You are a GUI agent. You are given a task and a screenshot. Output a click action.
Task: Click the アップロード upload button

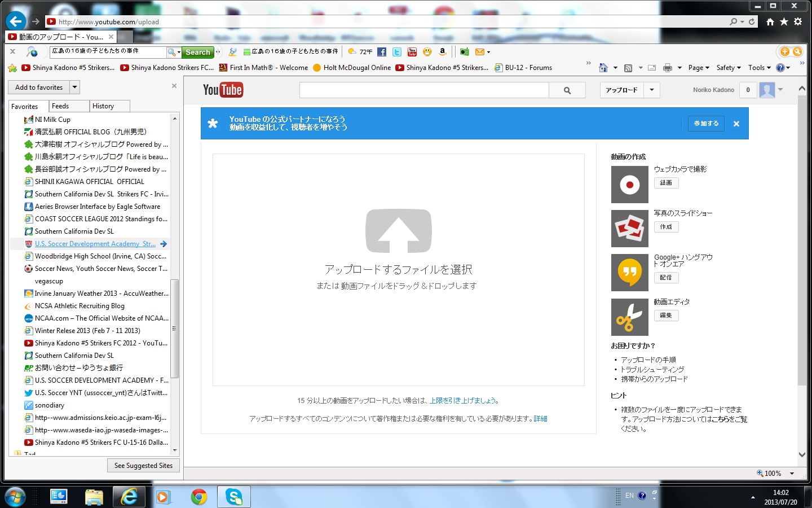click(x=622, y=90)
